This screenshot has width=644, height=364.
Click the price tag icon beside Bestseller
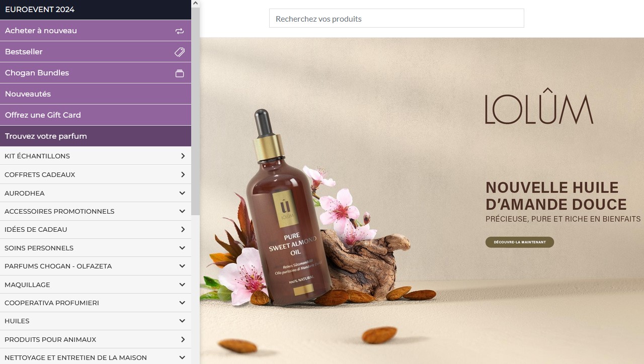click(x=180, y=52)
